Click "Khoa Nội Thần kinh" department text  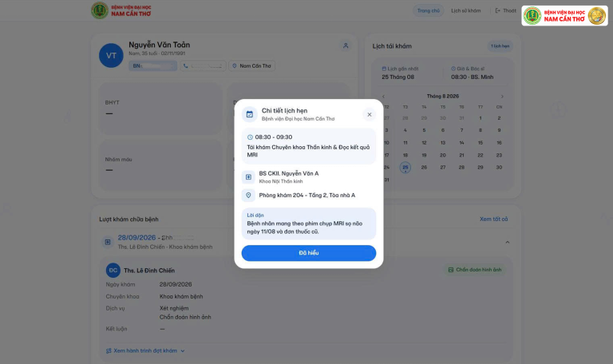point(281,181)
